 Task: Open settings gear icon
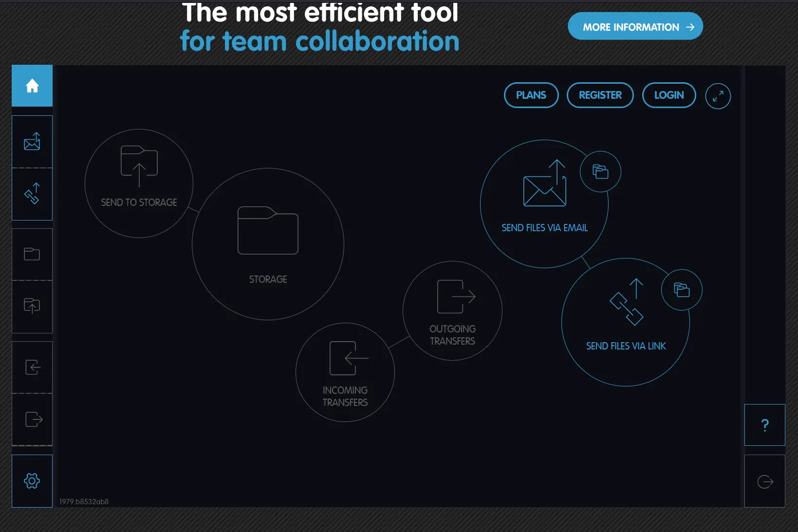[32, 481]
